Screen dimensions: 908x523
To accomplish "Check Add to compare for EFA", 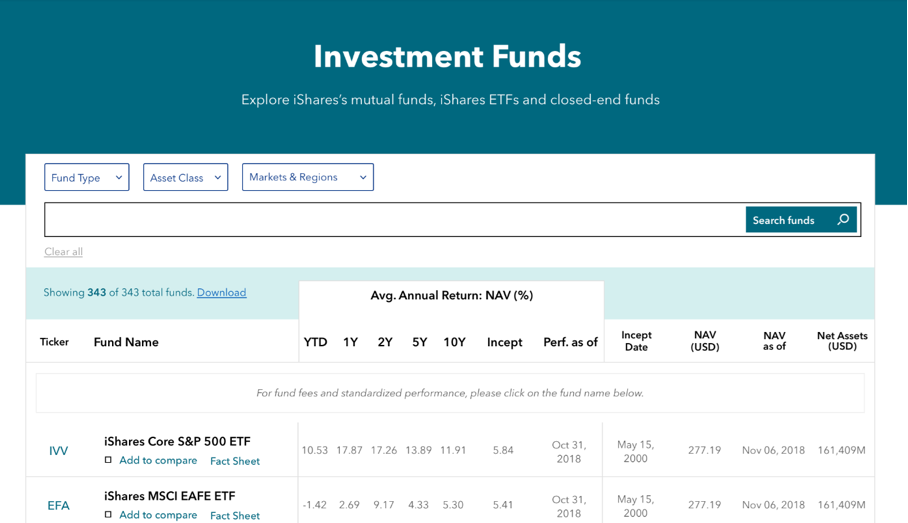I will (x=108, y=515).
